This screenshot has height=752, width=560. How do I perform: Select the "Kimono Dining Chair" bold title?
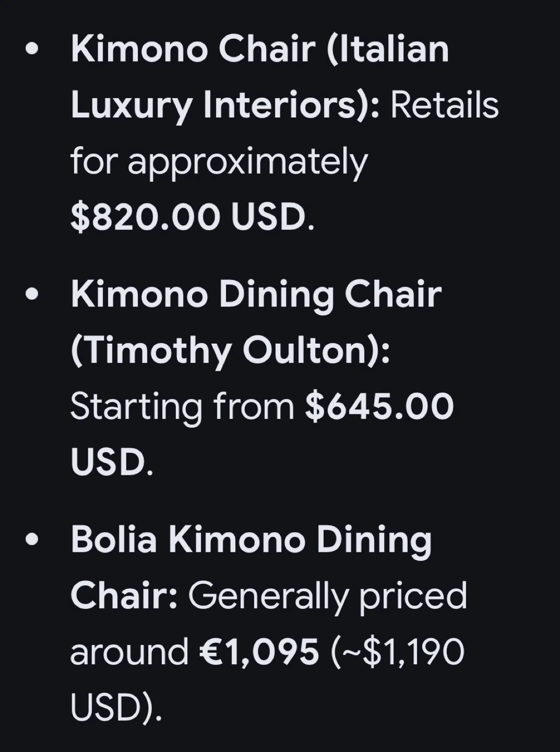256,295
